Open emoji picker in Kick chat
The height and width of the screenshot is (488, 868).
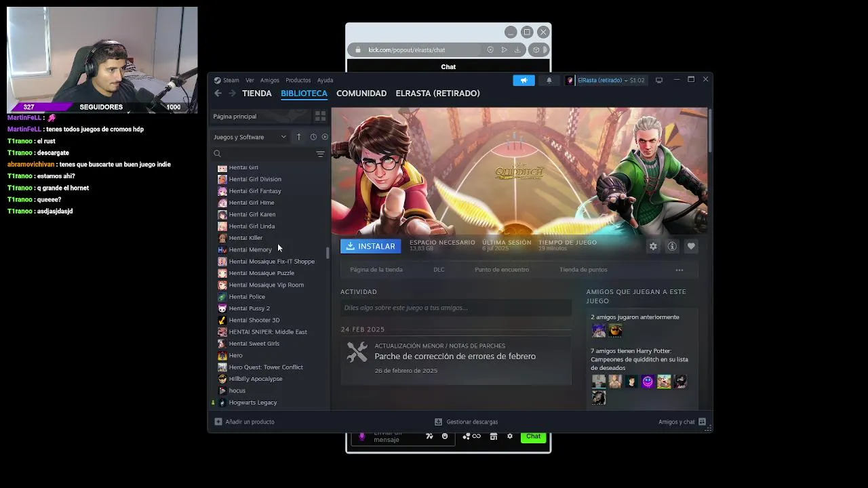click(x=445, y=436)
